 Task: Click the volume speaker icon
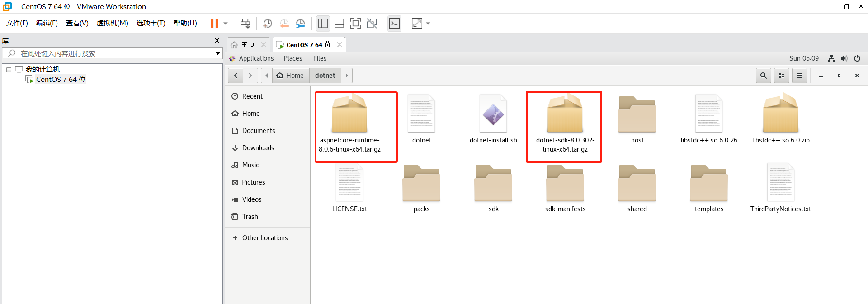click(844, 58)
